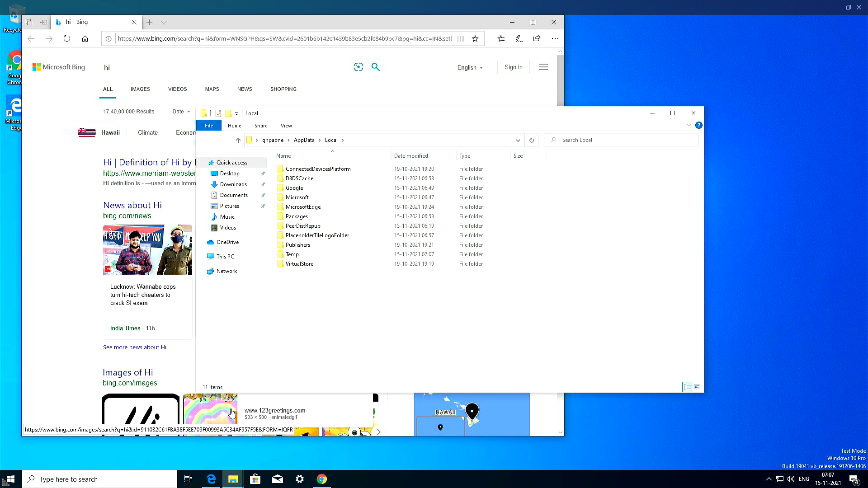Open the English language dropdown on Bing
Screen dimensions: 868x488
coord(470,67)
